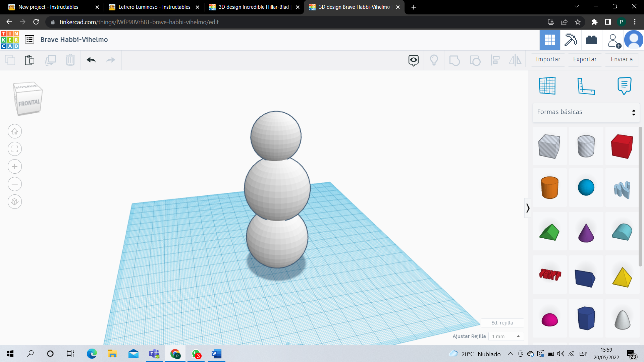
Task: Pick the red solid box shape
Action: (x=622, y=146)
